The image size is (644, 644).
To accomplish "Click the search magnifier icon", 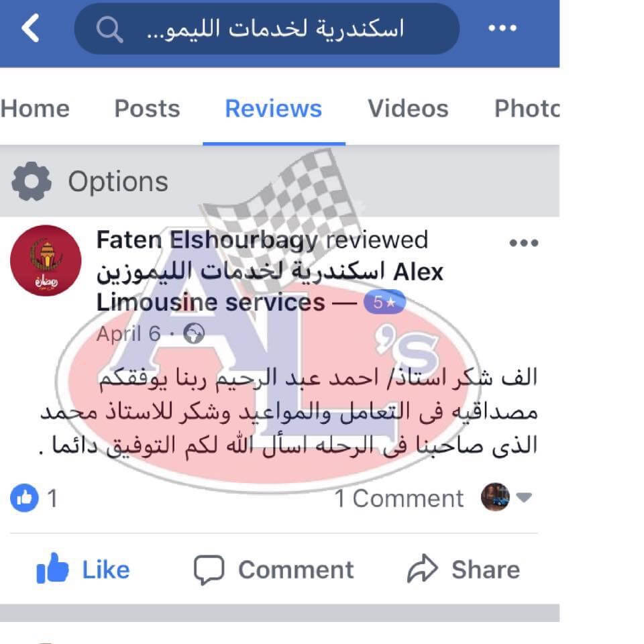I will [x=109, y=30].
